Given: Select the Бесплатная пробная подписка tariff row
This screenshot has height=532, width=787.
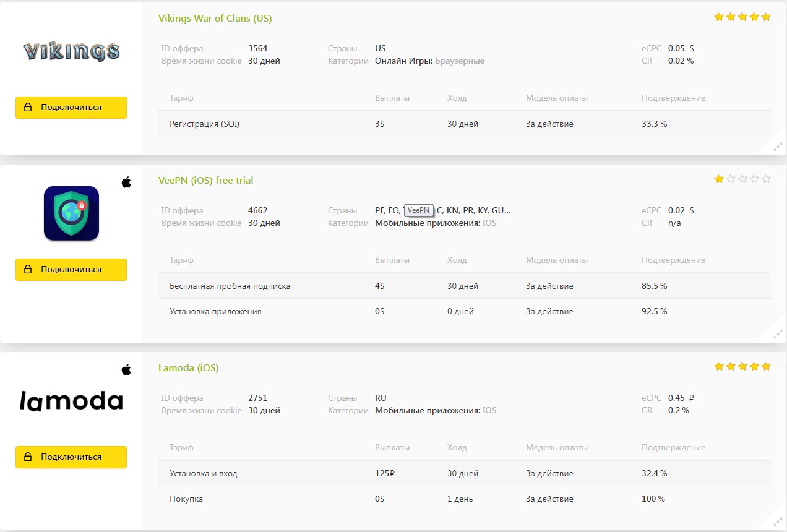Looking at the screenshot, I should click(230, 286).
